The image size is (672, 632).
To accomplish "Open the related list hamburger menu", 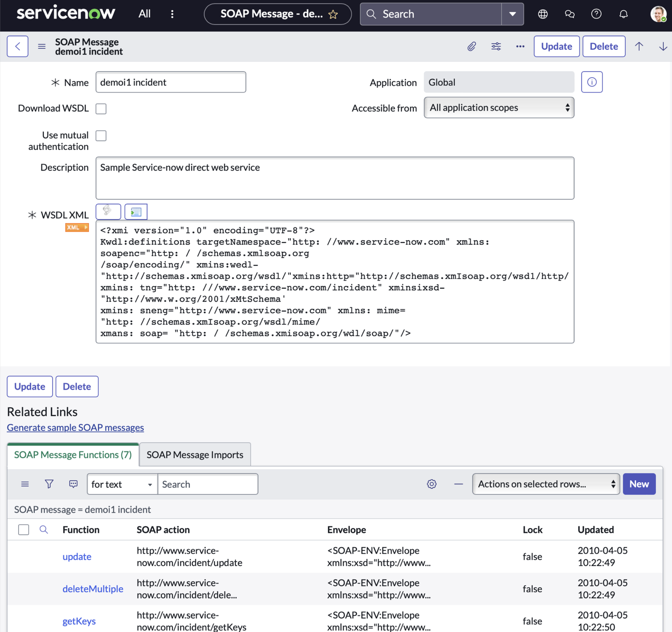I will click(x=25, y=484).
